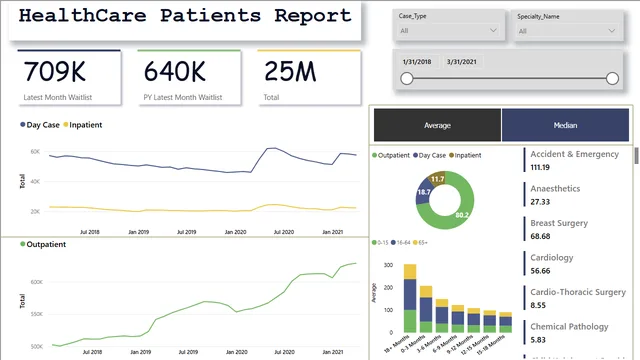Click the 0-15 age legend item

click(380, 242)
